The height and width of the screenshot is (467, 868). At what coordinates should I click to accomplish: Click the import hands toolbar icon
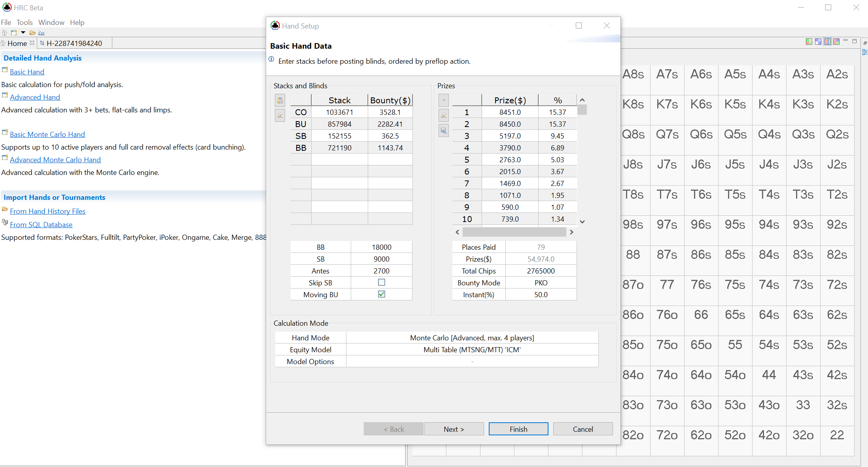(x=41, y=33)
